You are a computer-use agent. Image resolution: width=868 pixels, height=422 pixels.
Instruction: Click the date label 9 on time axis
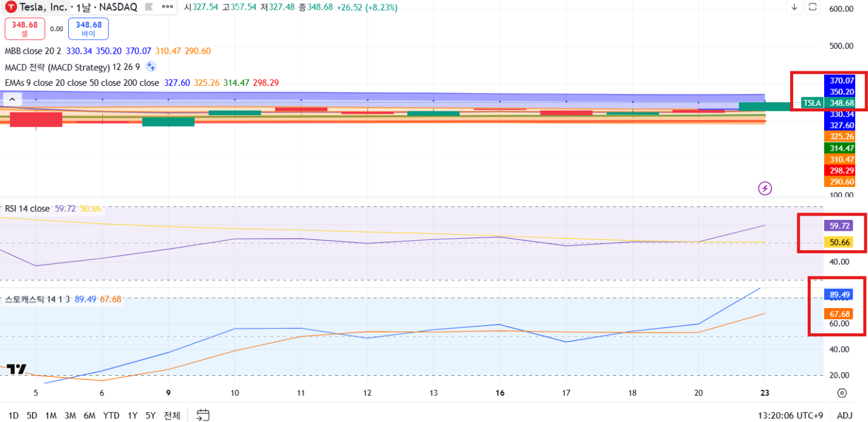[169, 393]
